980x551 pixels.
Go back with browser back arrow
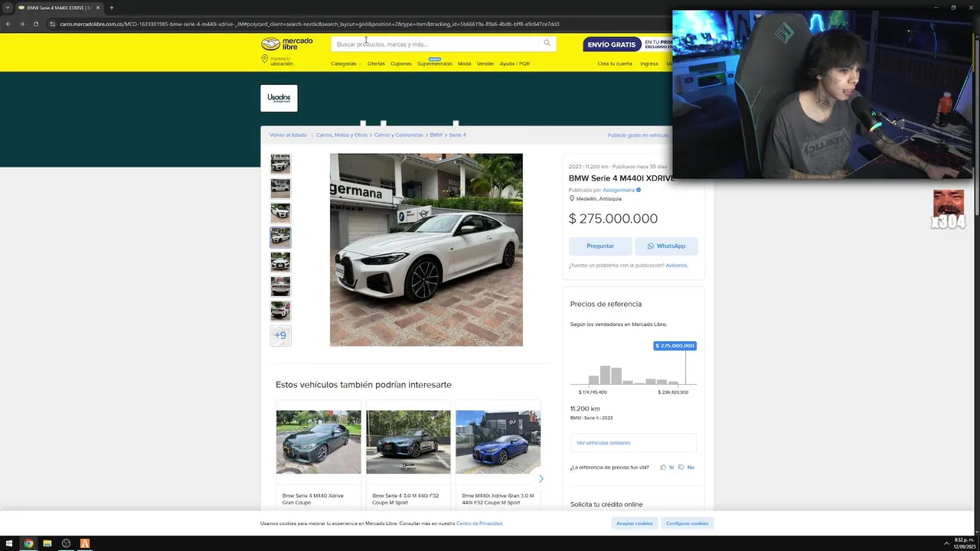click(8, 24)
